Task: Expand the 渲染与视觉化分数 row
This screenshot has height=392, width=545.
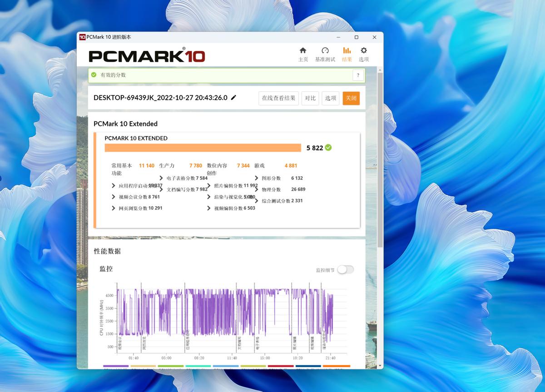Action: (x=209, y=197)
